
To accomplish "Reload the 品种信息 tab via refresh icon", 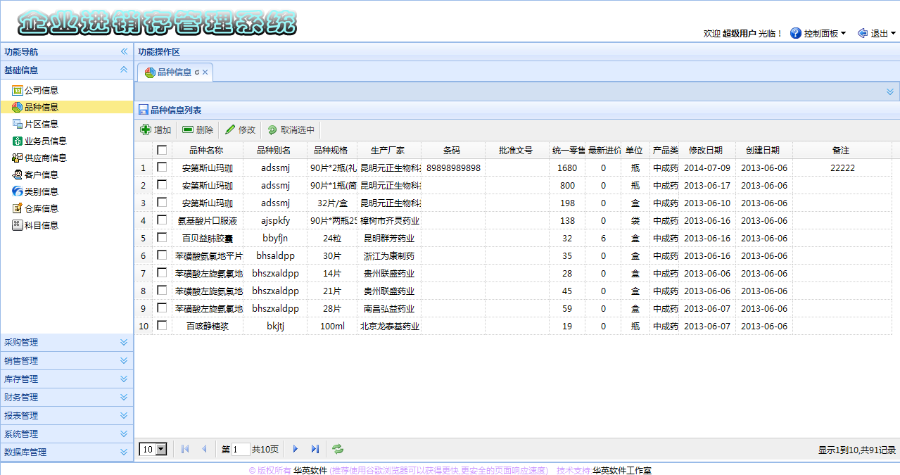I will pos(197,72).
